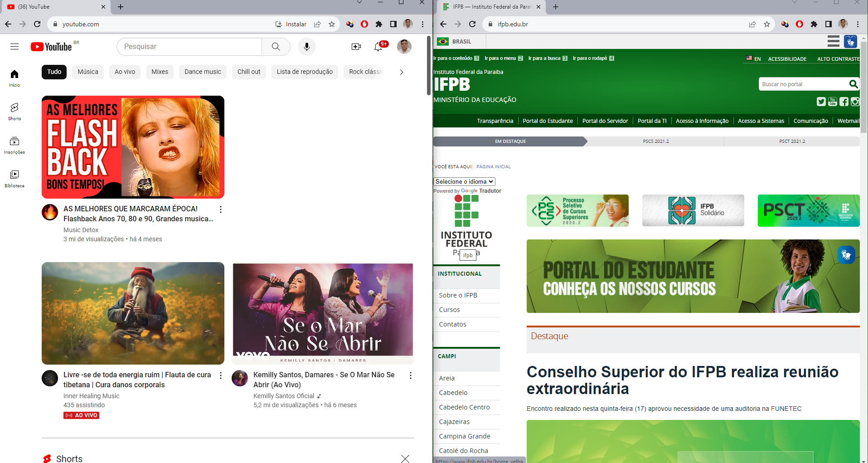Open Transparência menu item
This screenshot has width=868, height=463.
495,121
